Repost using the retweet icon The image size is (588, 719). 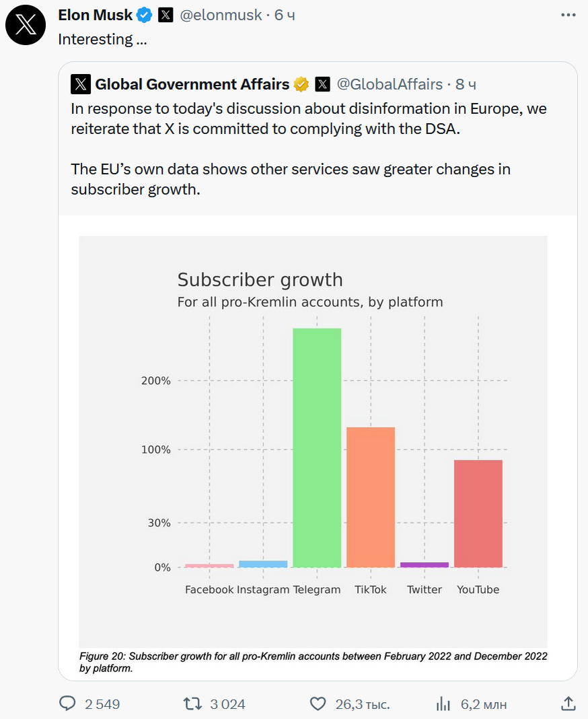(192, 704)
